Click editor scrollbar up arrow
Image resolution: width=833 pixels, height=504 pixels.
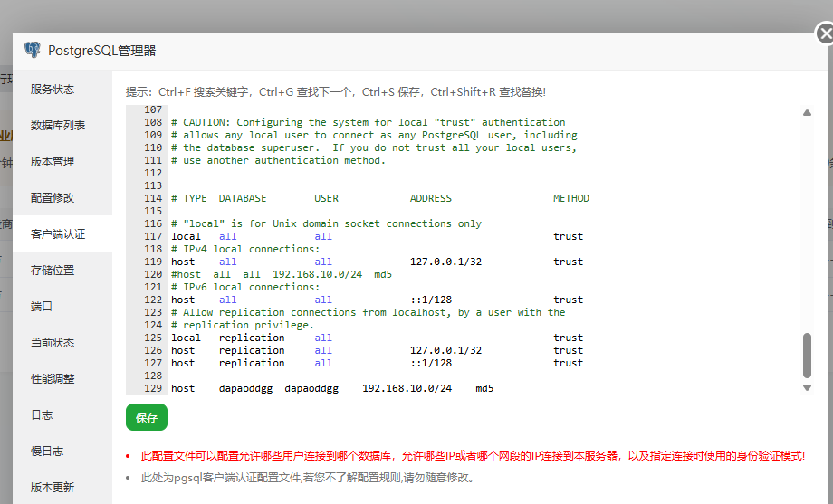click(x=807, y=112)
